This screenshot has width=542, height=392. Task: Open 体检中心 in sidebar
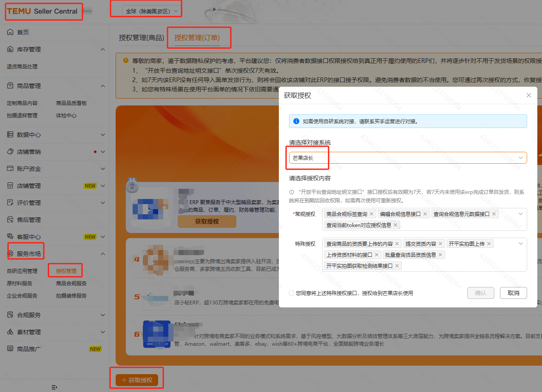pos(66,115)
